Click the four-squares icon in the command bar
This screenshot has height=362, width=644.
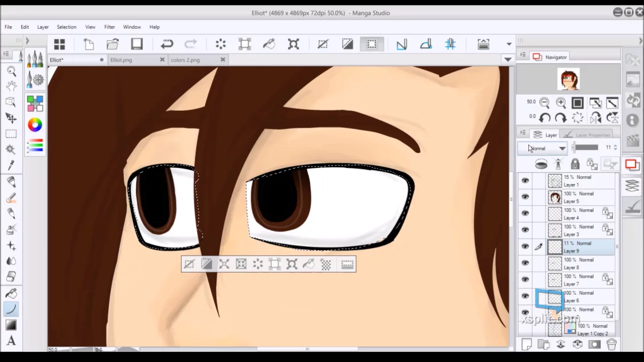pyautogui.click(x=59, y=44)
